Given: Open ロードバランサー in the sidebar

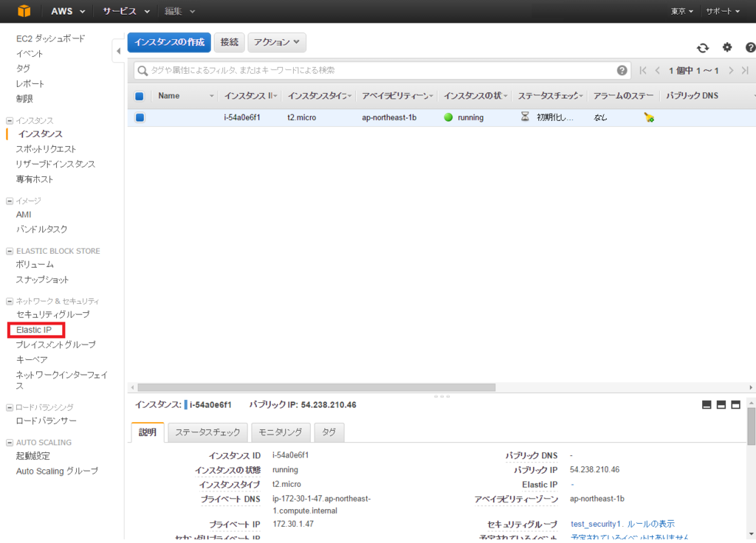Looking at the screenshot, I should click(x=47, y=421).
